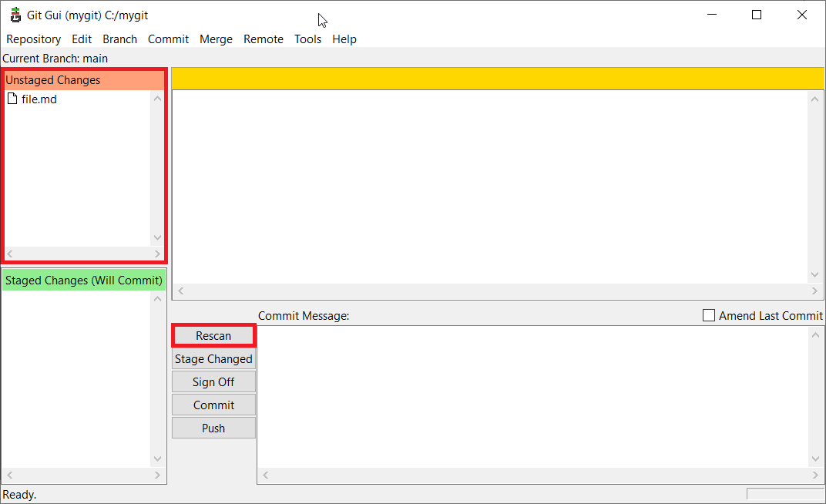Click the Push button
The width and height of the screenshot is (826, 504).
tap(213, 428)
